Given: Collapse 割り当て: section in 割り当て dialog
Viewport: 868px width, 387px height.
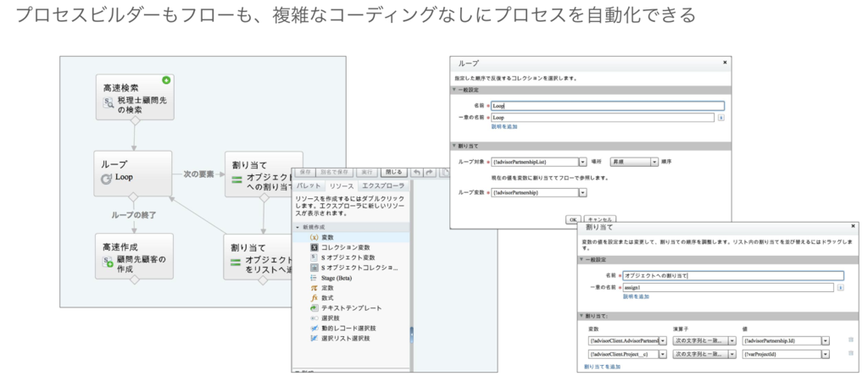Looking at the screenshot, I should click(581, 316).
